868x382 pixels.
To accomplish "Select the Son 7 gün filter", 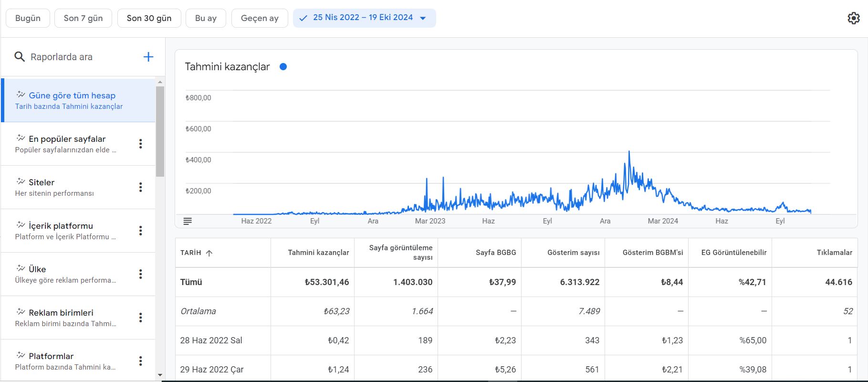I will pyautogui.click(x=83, y=18).
